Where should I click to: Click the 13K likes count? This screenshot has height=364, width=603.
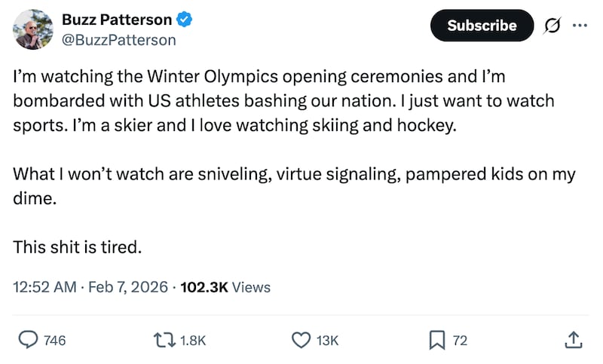click(328, 341)
